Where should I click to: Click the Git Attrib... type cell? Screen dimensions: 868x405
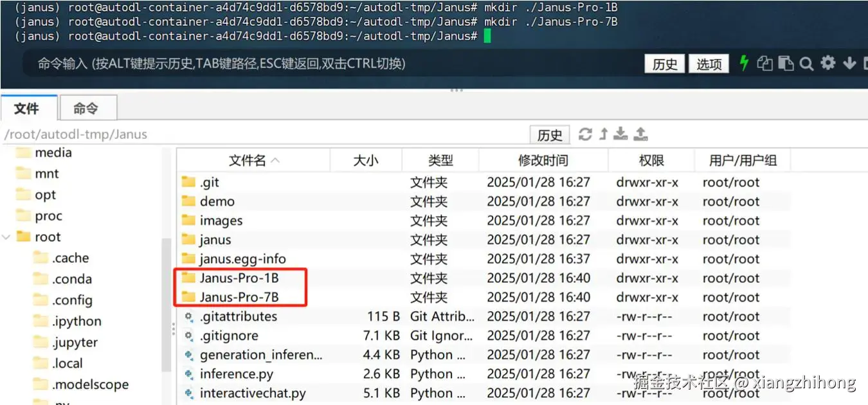pyautogui.click(x=442, y=316)
